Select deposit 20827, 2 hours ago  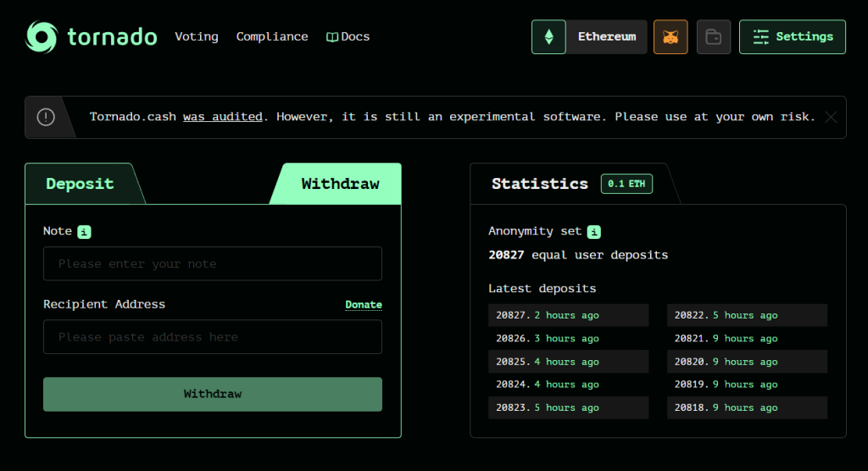click(569, 315)
